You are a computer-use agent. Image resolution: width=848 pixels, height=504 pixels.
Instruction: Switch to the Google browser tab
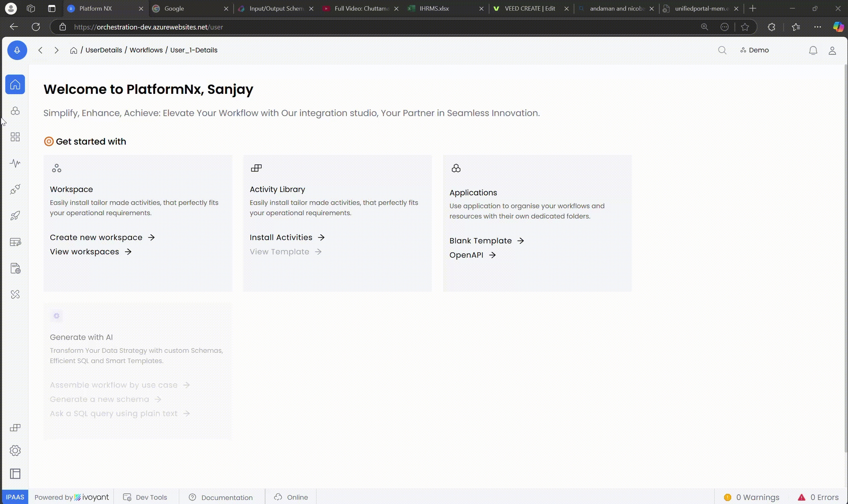[x=174, y=8]
